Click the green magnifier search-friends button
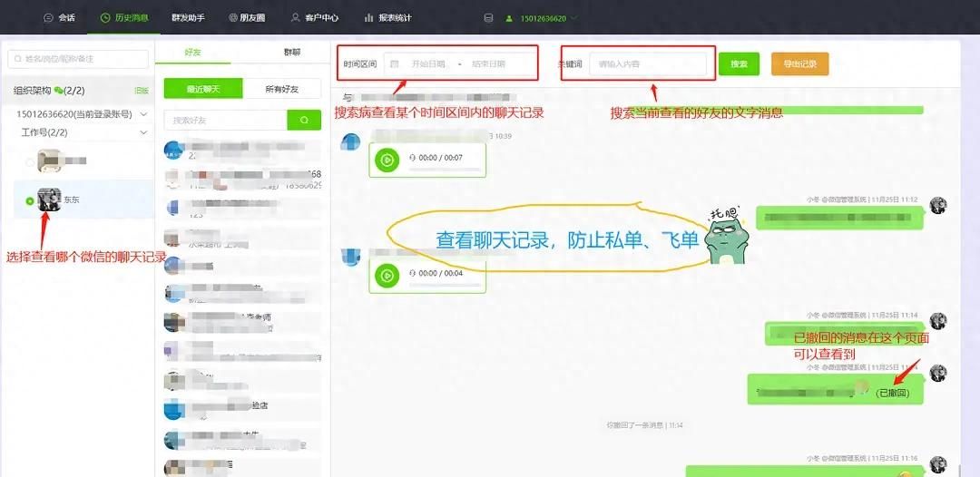The width and height of the screenshot is (980, 477). click(x=304, y=121)
